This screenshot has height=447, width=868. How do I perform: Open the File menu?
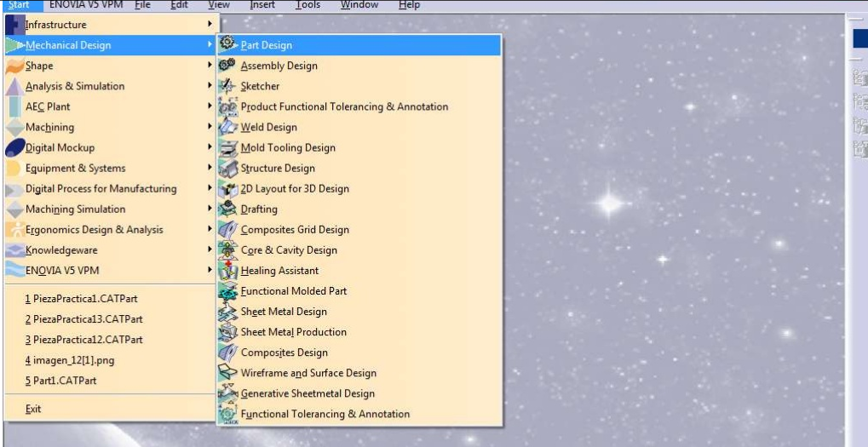coord(143,4)
